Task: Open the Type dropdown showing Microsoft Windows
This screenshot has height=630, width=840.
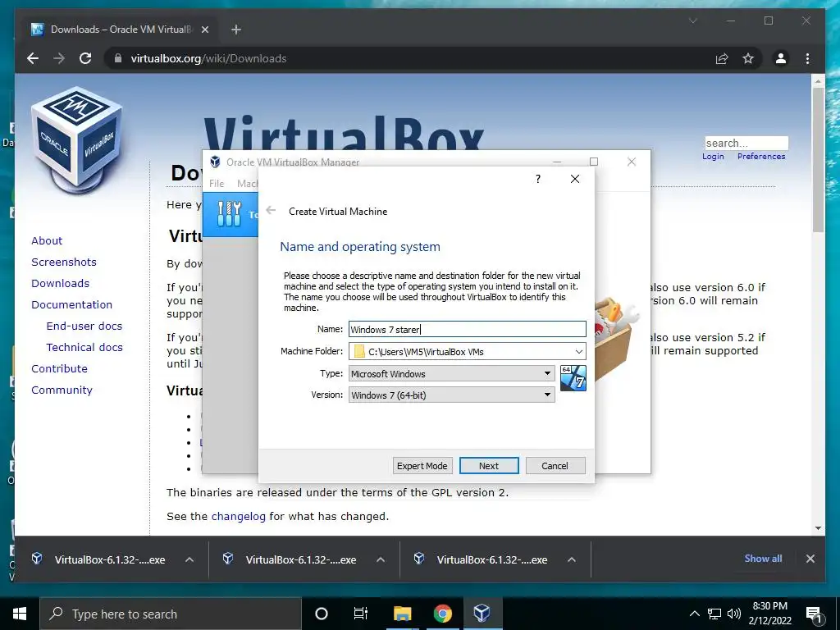Action: [452, 373]
